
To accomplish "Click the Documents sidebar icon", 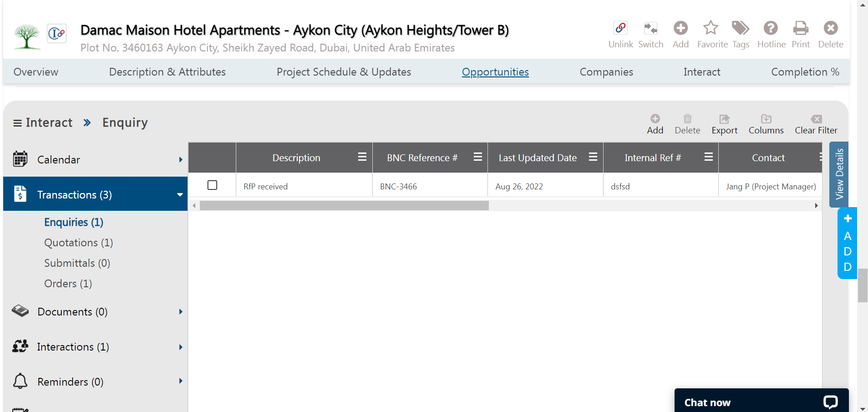I will 20,311.
